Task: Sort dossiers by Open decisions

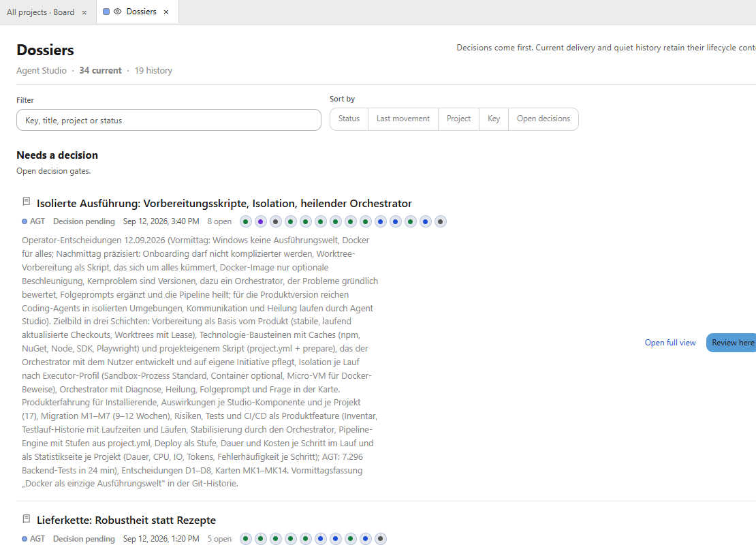Action: point(544,119)
